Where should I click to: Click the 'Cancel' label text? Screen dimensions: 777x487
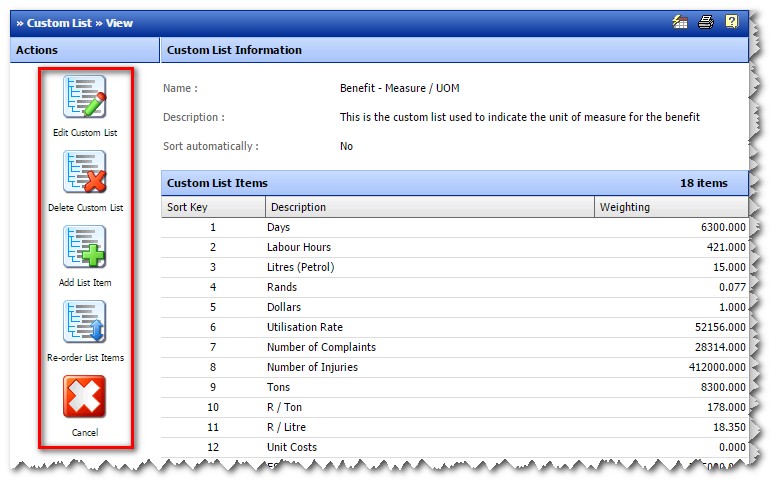tap(85, 433)
